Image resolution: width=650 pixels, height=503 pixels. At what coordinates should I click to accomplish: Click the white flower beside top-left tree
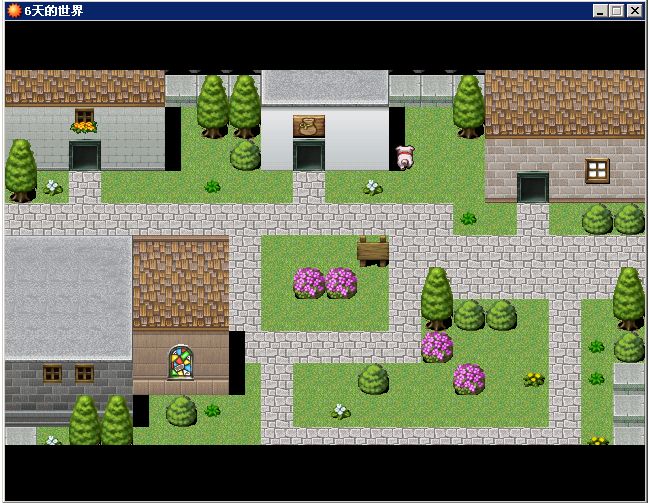[x=52, y=187]
